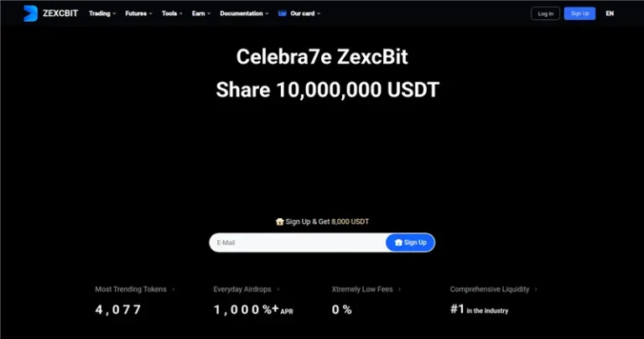Focus the E-Mail input field
This screenshot has height=339, width=644.
coord(298,243)
